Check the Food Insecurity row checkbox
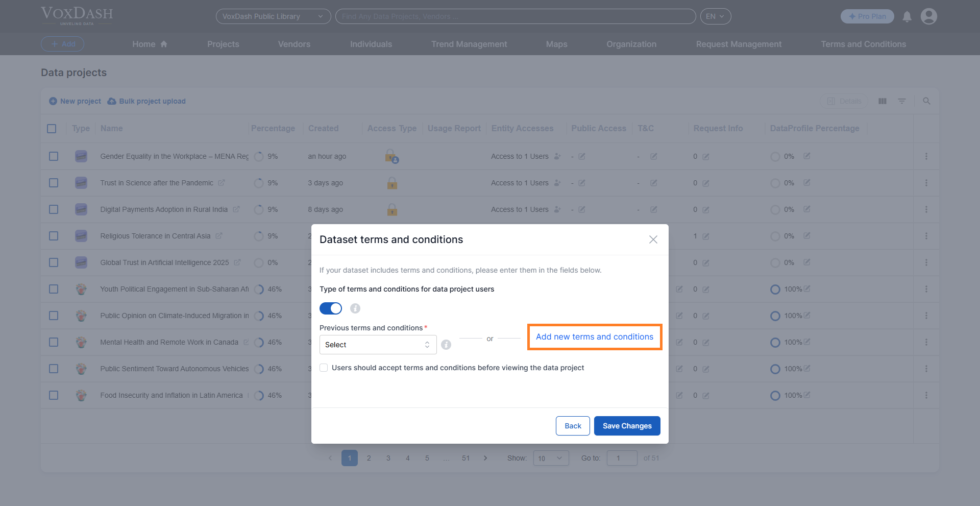Image resolution: width=980 pixels, height=506 pixels. [x=54, y=395]
